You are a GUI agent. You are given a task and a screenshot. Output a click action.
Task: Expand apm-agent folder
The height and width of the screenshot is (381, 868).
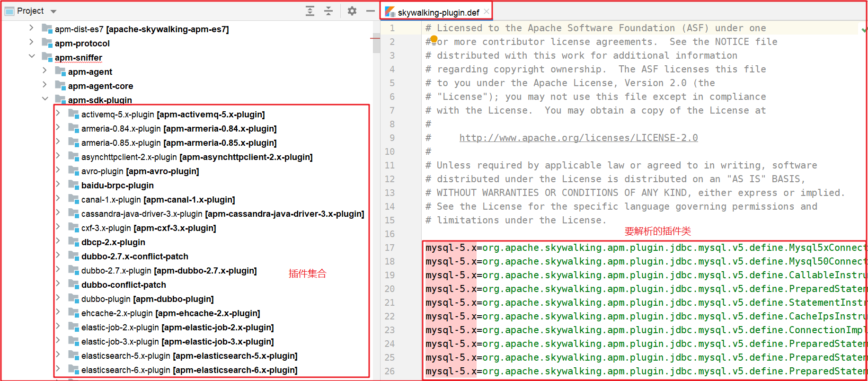44,71
